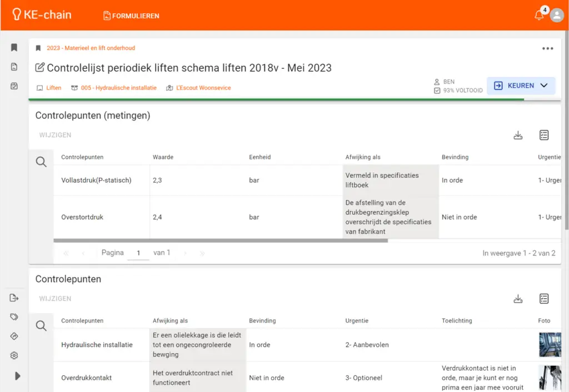Click the page number input field

tap(138, 253)
